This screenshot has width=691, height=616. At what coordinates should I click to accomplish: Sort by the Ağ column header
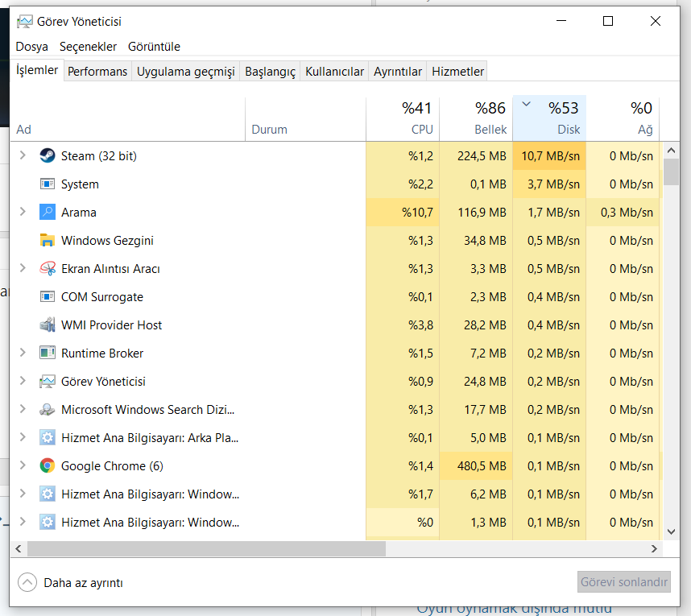623,118
